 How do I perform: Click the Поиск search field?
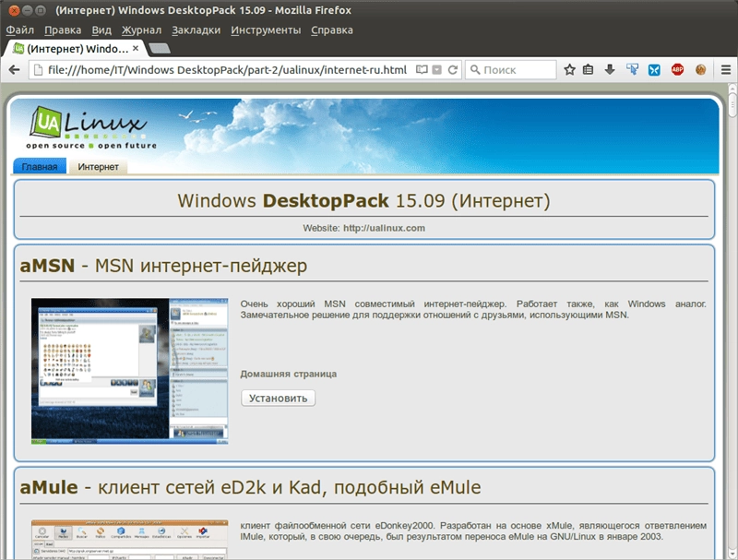tap(511, 69)
